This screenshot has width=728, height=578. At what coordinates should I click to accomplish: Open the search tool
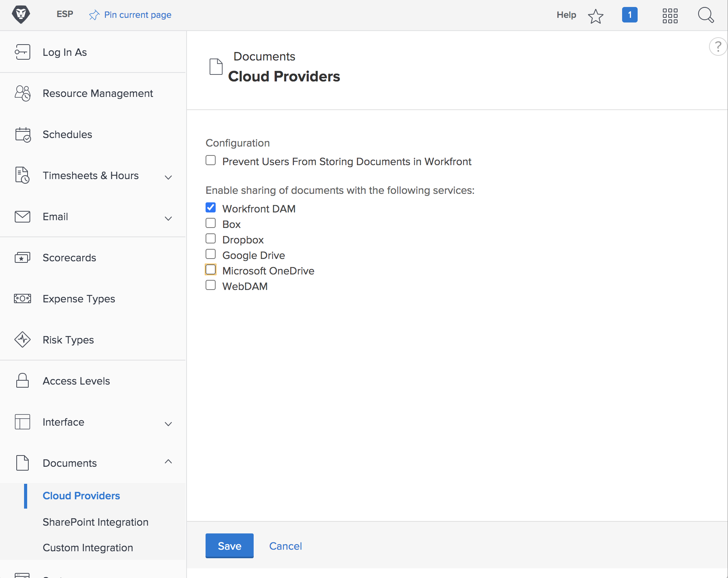pyautogui.click(x=706, y=15)
